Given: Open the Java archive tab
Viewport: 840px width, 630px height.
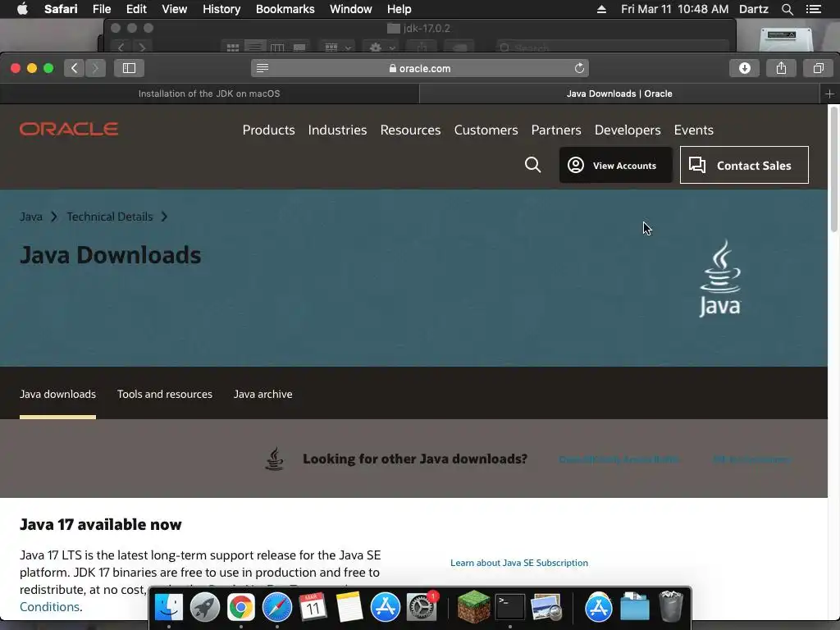Looking at the screenshot, I should click(263, 395).
